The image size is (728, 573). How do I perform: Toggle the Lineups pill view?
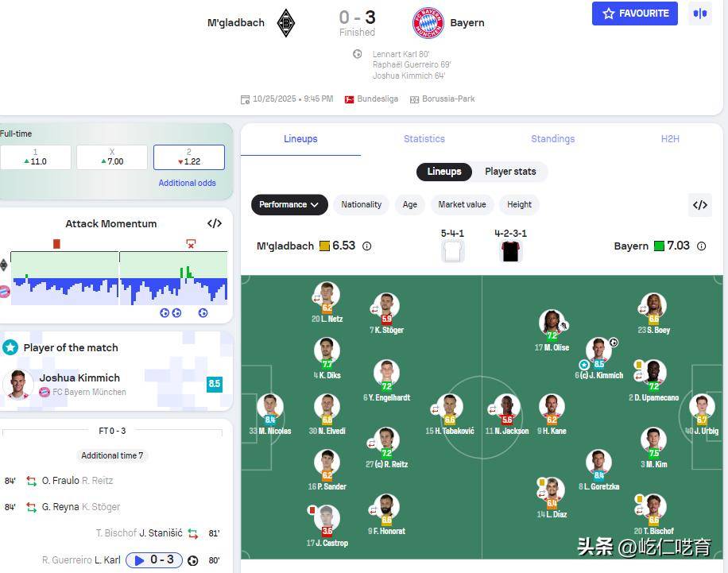click(x=443, y=172)
